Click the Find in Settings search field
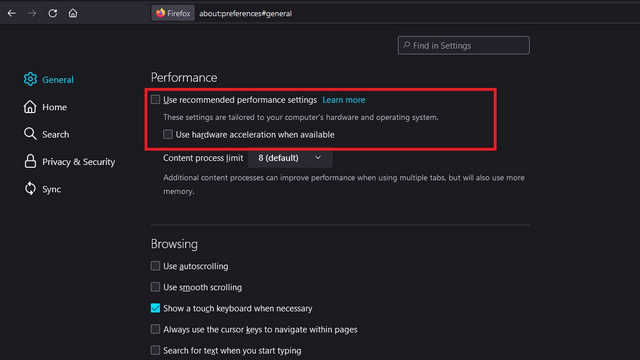Screen dimensions: 640x360 (464, 45)
